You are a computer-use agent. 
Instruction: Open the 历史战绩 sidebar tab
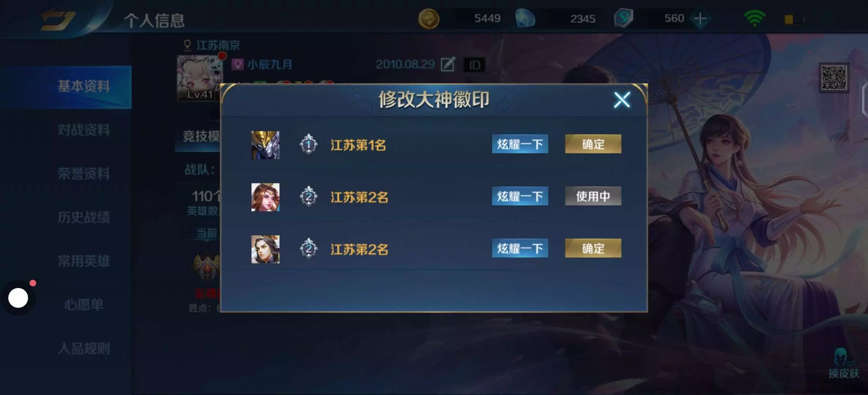[x=84, y=217]
